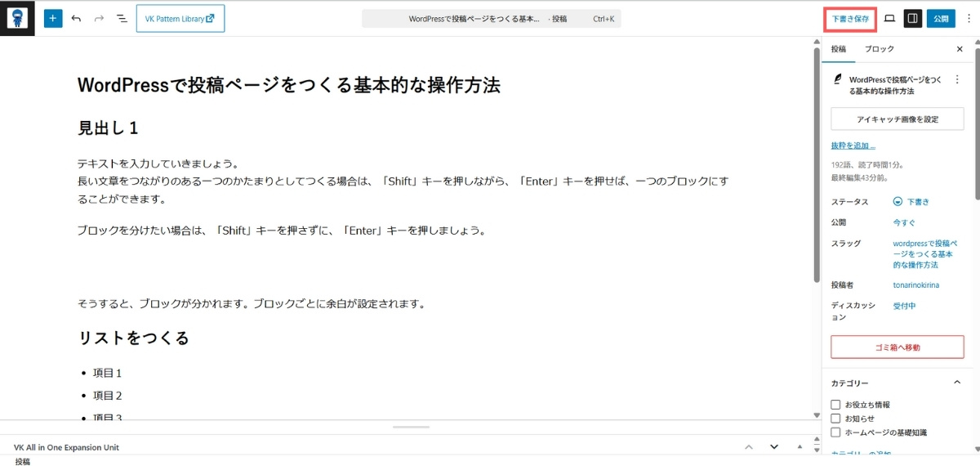Click 投稿 breadcrumb in footer
Screen dimensions: 980x466
pos(23,462)
